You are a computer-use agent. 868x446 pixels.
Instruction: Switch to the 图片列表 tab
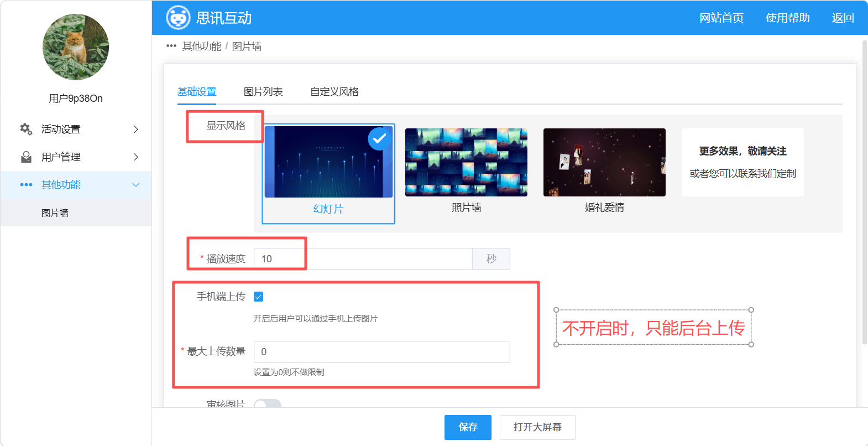(263, 91)
